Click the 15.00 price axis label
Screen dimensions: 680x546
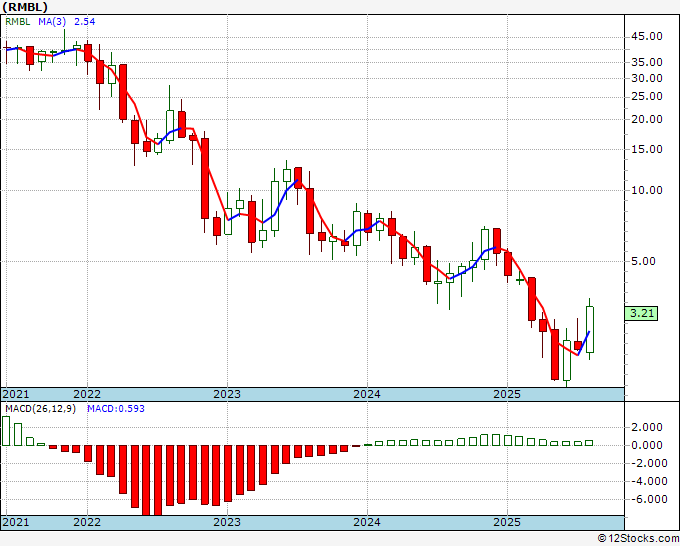647,149
